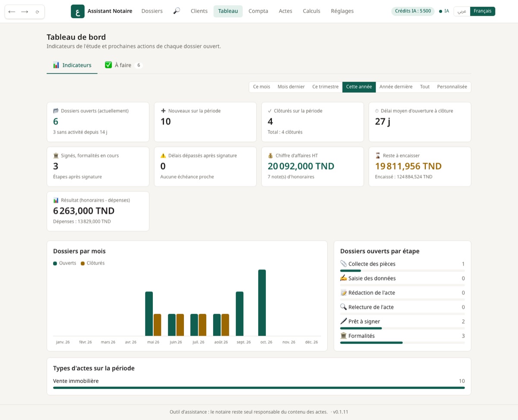Filter period to Ce mois

pyautogui.click(x=262, y=87)
